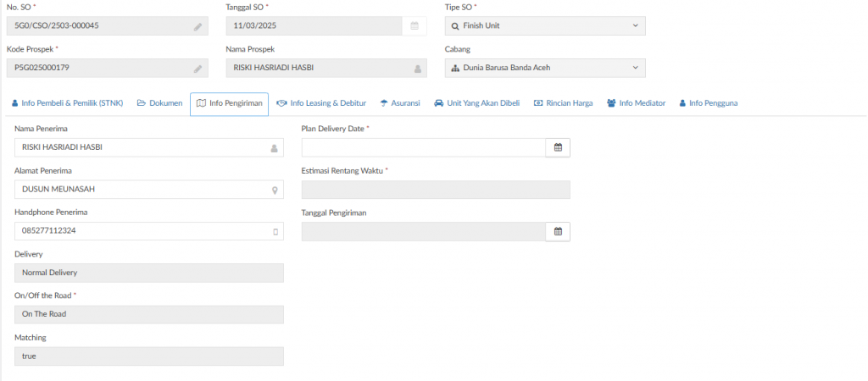The height and width of the screenshot is (381, 868).
Task: Open the Info Pengguna tab
Action: pyautogui.click(x=708, y=103)
